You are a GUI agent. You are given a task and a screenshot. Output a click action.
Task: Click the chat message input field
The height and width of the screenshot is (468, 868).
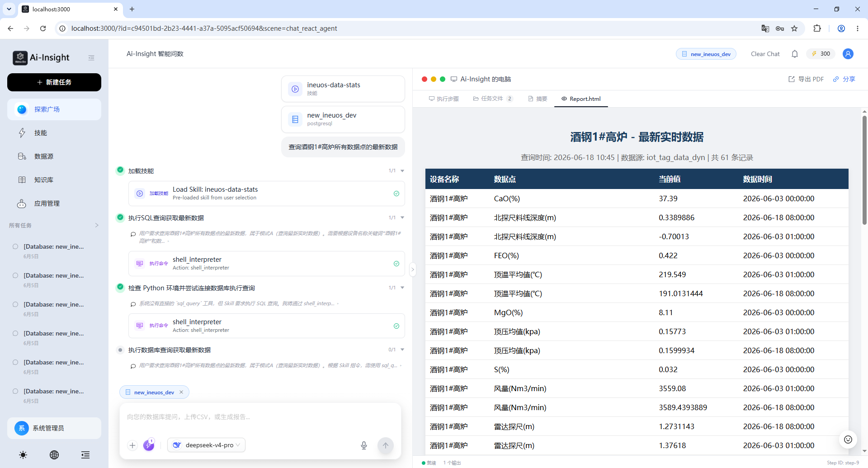tap(260, 417)
